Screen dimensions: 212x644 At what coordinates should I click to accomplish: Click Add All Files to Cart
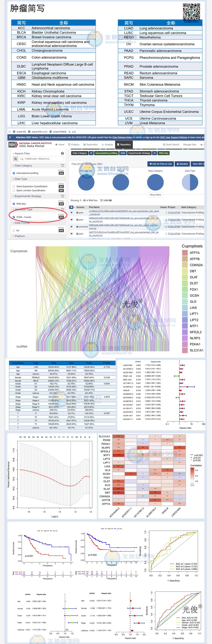point(161,164)
